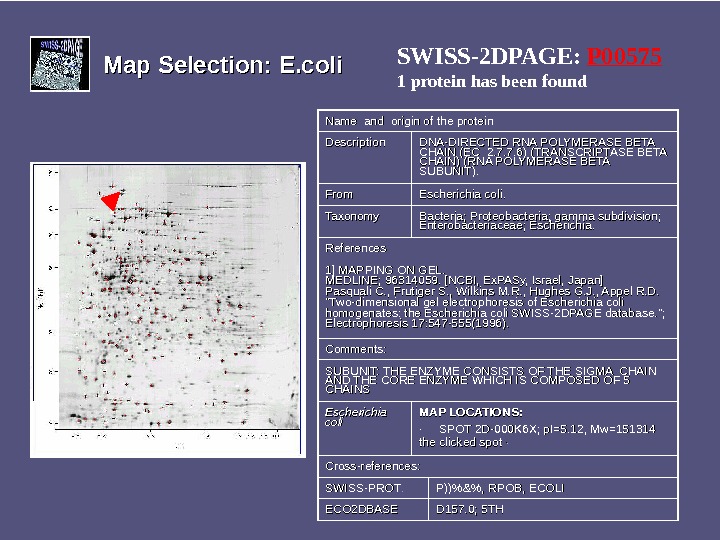This screenshot has width=720, height=540.
Task: Select the 'Bacteria; Proteobacteria' taxonomy text
Action: click(x=540, y=221)
